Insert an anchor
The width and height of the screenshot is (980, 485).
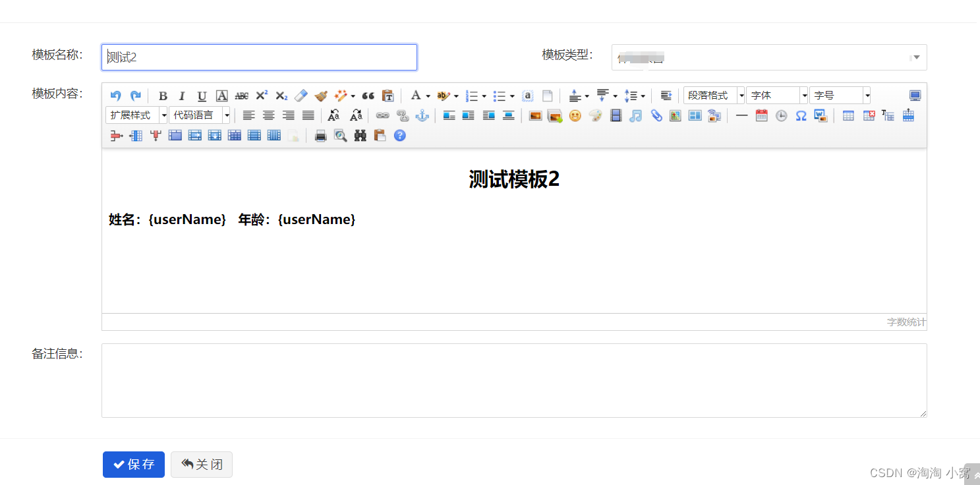pos(422,115)
